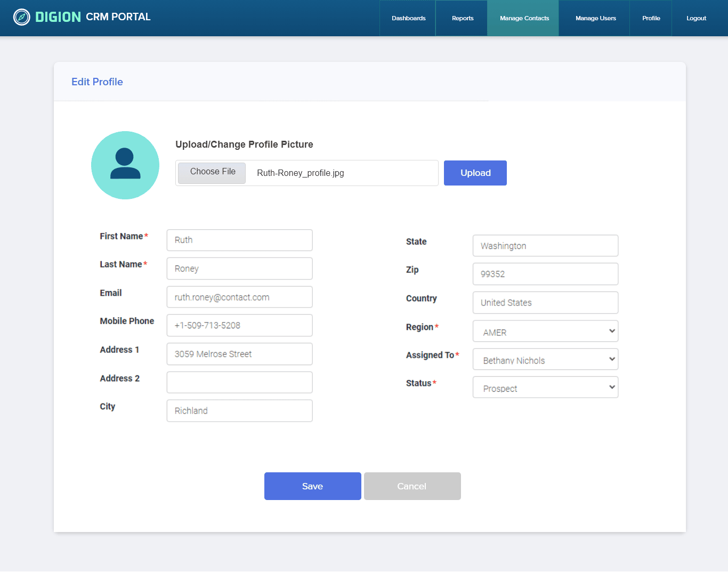The width and height of the screenshot is (728, 572).
Task: Click the profile avatar placeholder image
Action: tap(125, 165)
